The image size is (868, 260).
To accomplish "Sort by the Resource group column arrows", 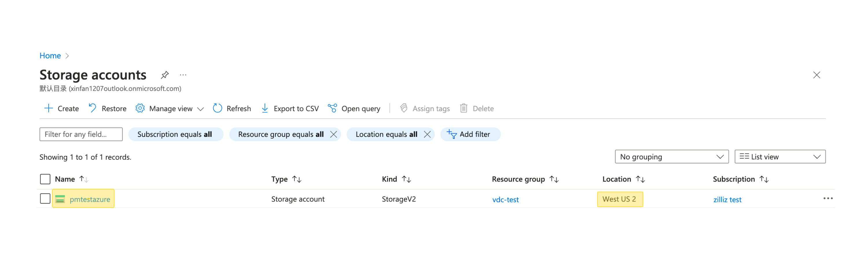I will click(x=554, y=179).
